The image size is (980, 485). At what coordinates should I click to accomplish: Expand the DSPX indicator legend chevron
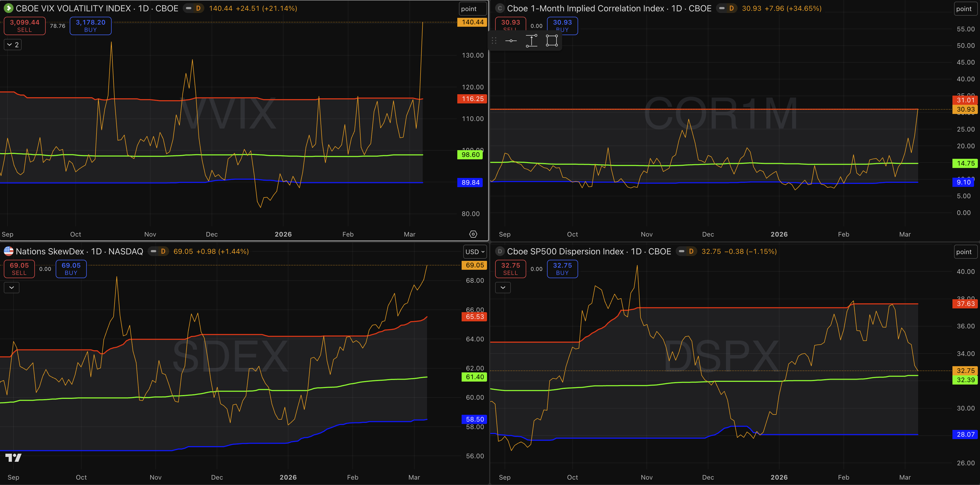point(503,288)
